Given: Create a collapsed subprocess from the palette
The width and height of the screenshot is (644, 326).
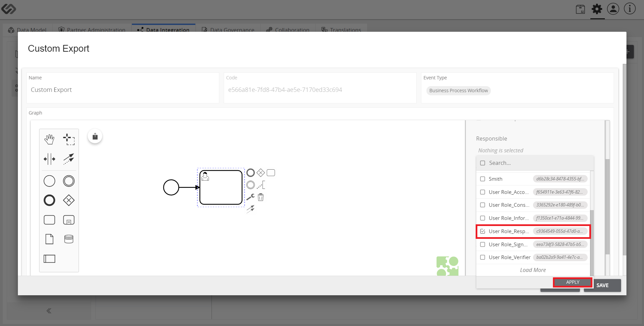Looking at the screenshot, I should pos(69,220).
